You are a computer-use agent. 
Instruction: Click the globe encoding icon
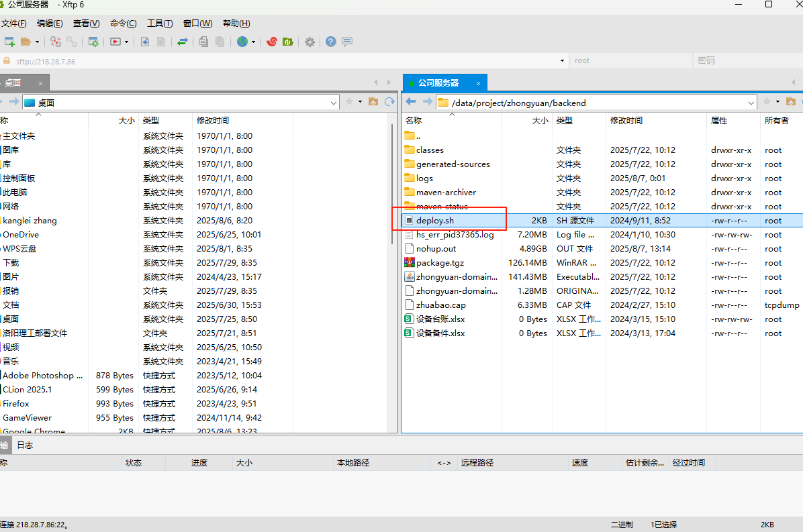[242, 42]
